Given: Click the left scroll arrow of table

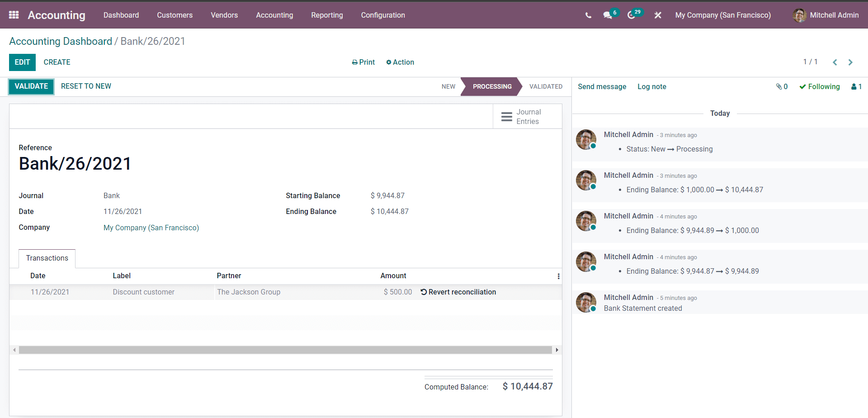Looking at the screenshot, I should tap(14, 350).
